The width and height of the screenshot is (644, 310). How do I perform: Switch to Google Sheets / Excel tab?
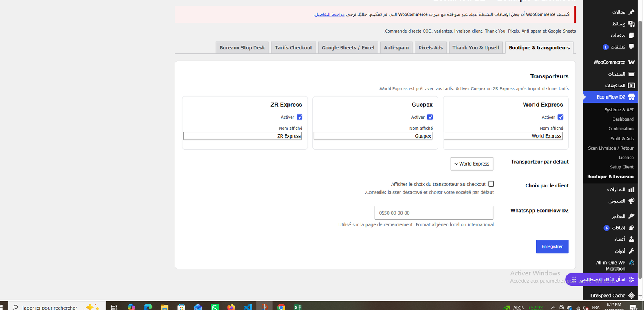click(x=348, y=47)
